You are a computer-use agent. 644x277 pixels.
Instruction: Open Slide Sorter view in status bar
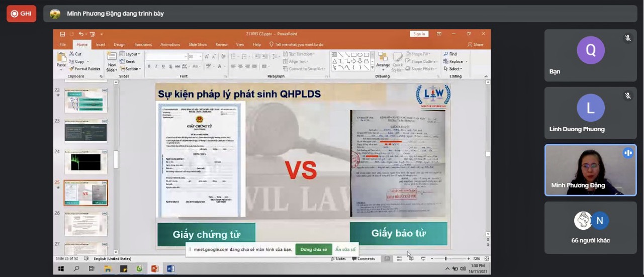pyautogui.click(x=399, y=259)
